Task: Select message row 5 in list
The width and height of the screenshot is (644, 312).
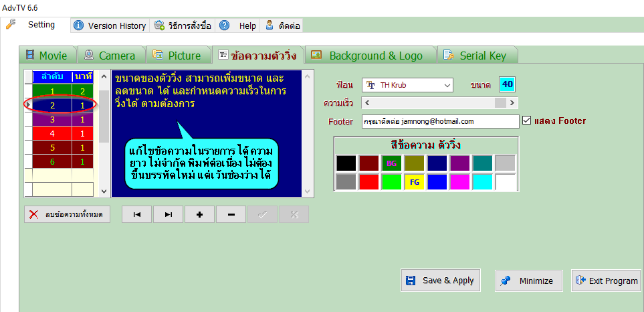Action: pyautogui.click(x=63, y=147)
